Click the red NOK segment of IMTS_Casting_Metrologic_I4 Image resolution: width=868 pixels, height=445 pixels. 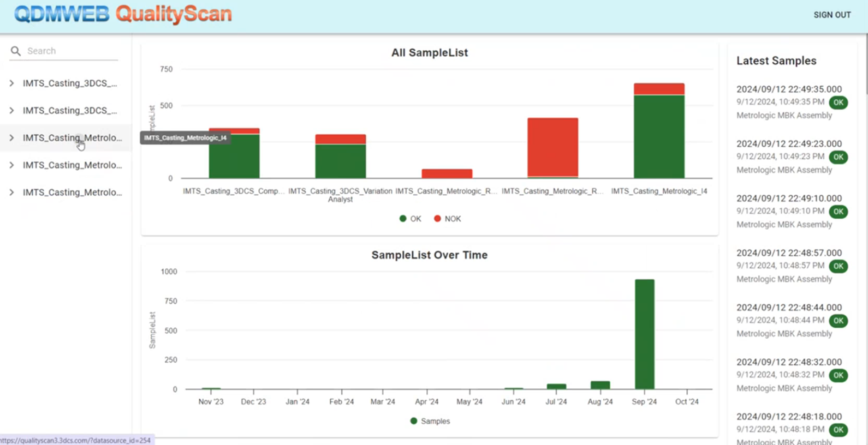[659, 89]
